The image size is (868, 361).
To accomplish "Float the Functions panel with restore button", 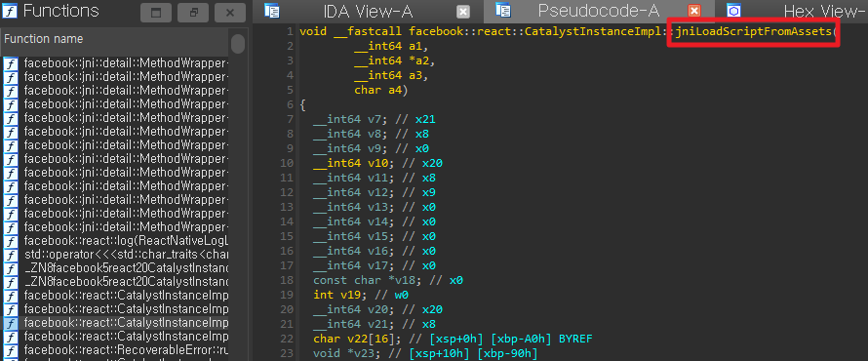I will 193,12.
